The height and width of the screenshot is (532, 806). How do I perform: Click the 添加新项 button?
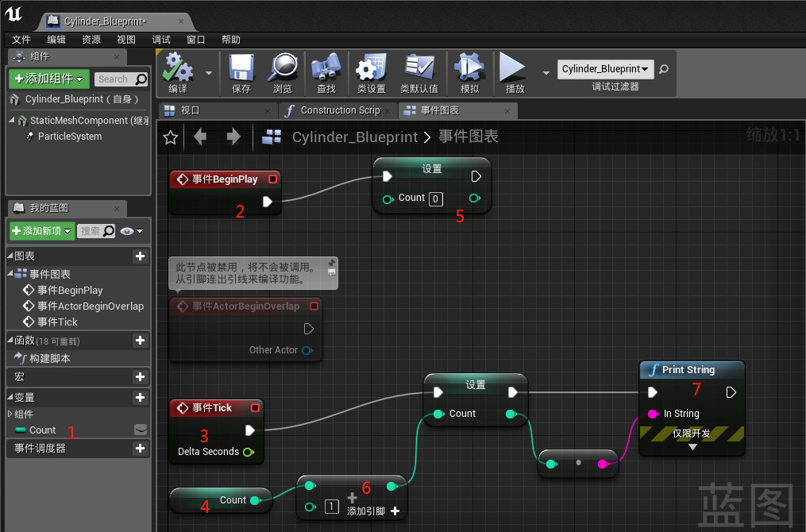[x=42, y=231]
